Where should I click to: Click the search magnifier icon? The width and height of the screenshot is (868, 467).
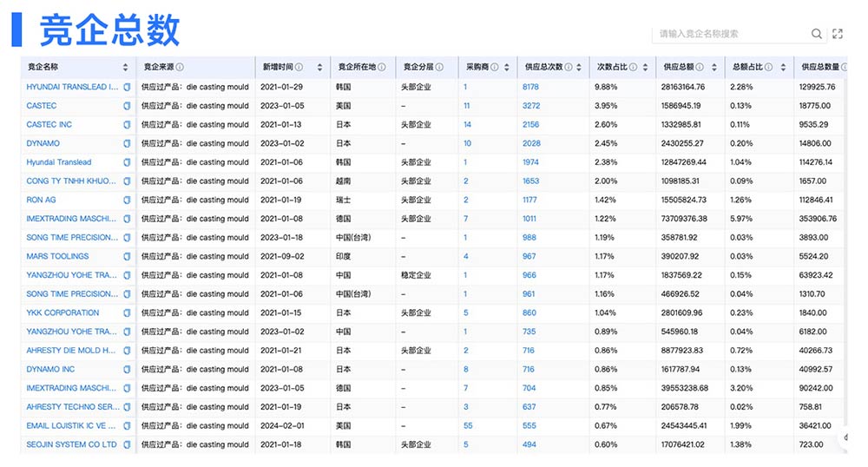pyautogui.click(x=817, y=34)
